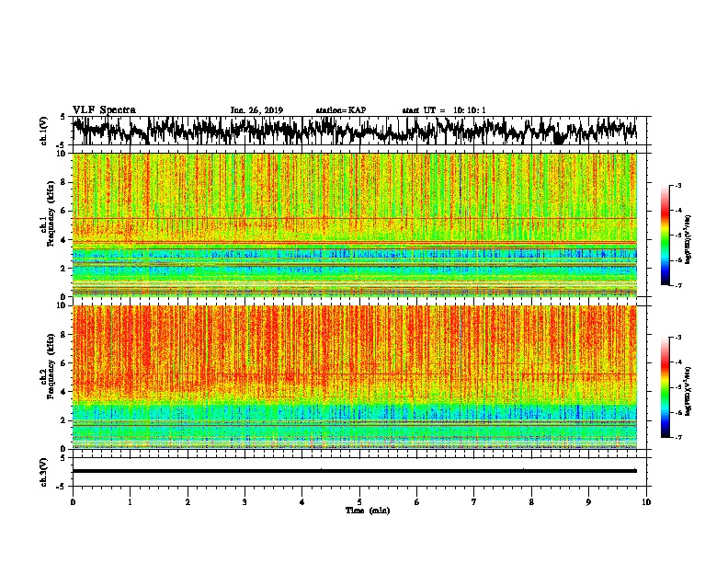This screenshot has width=728, height=563.
Task: Click inside the ch.1 spectrogram panel
Action: pyautogui.click(x=355, y=224)
